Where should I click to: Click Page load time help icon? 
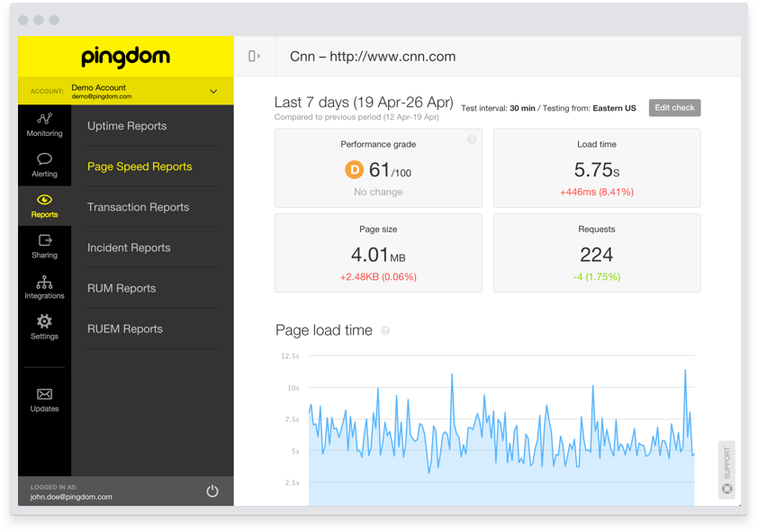(x=385, y=330)
